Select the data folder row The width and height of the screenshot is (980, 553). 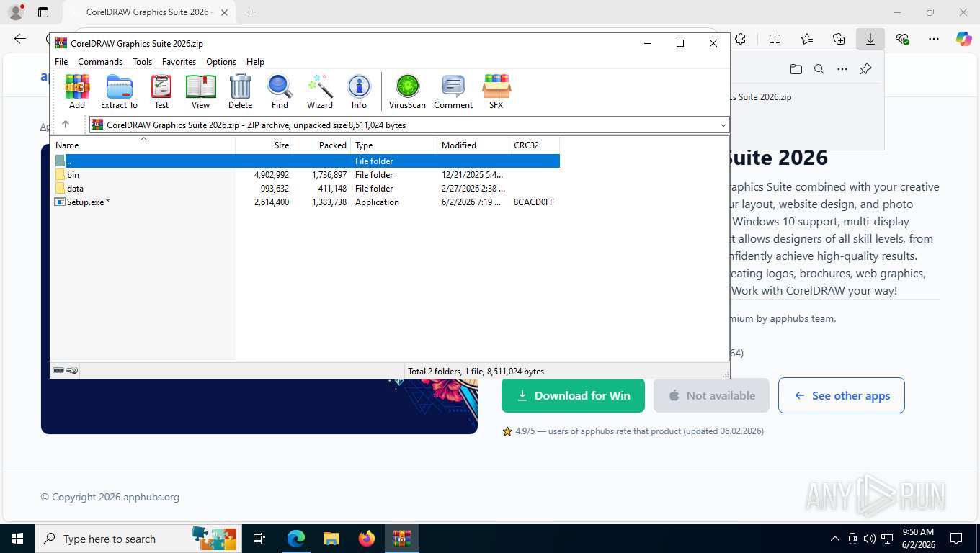306,189
